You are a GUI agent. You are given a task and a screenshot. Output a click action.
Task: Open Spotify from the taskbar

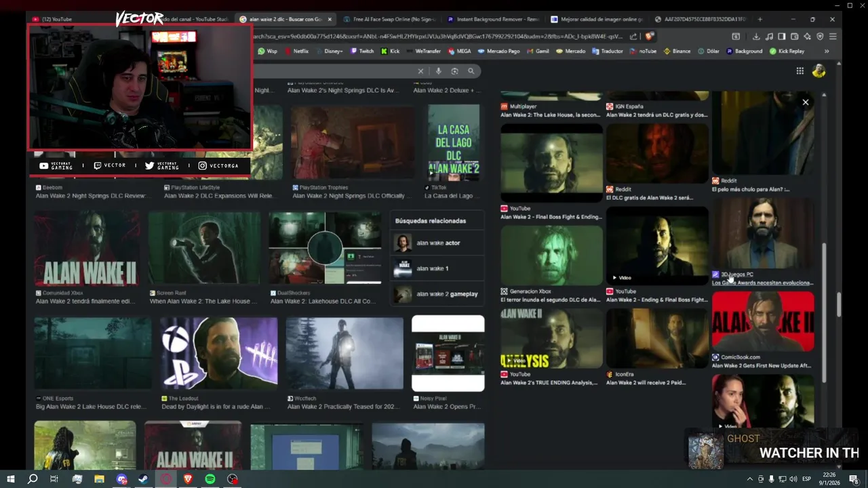(210, 479)
